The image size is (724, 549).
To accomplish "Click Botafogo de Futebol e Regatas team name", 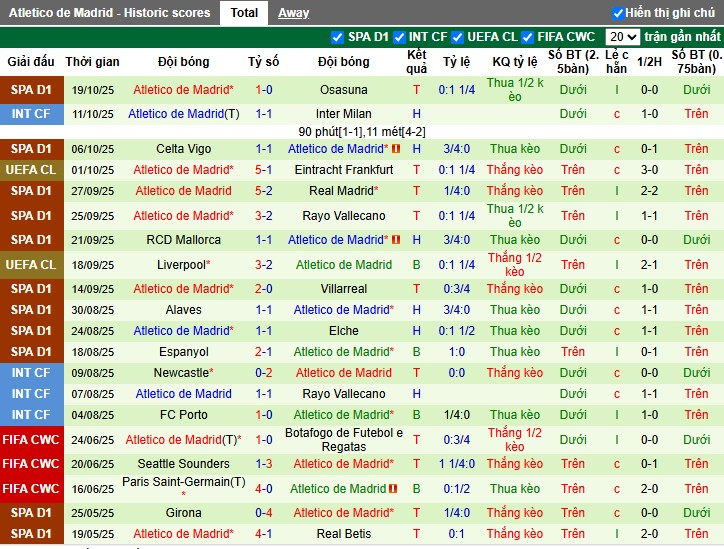I will point(344,440).
